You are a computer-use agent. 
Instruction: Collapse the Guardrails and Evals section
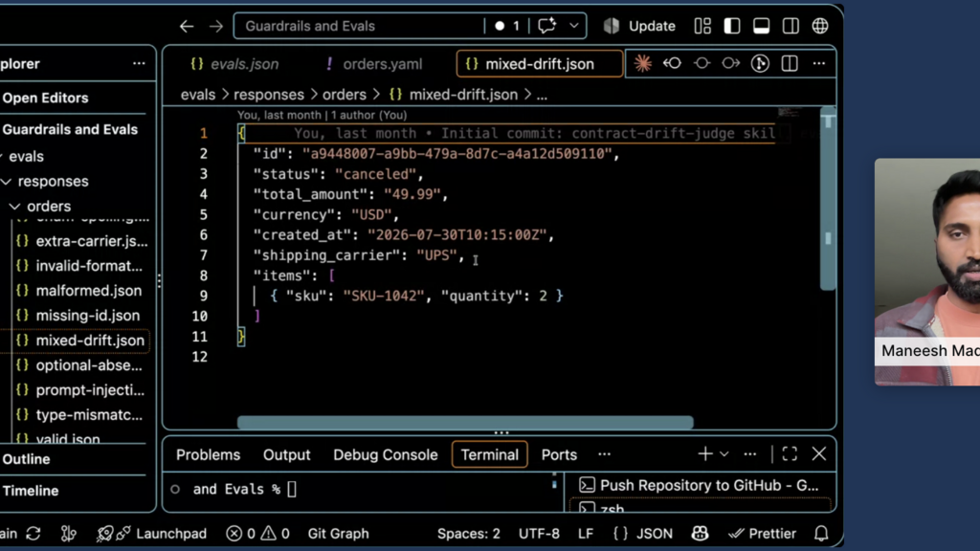[72, 129]
